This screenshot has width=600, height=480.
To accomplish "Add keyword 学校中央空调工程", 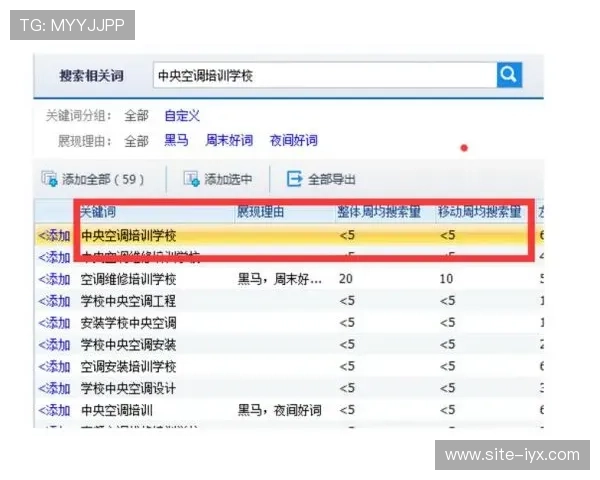I will pyautogui.click(x=54, y=301).
